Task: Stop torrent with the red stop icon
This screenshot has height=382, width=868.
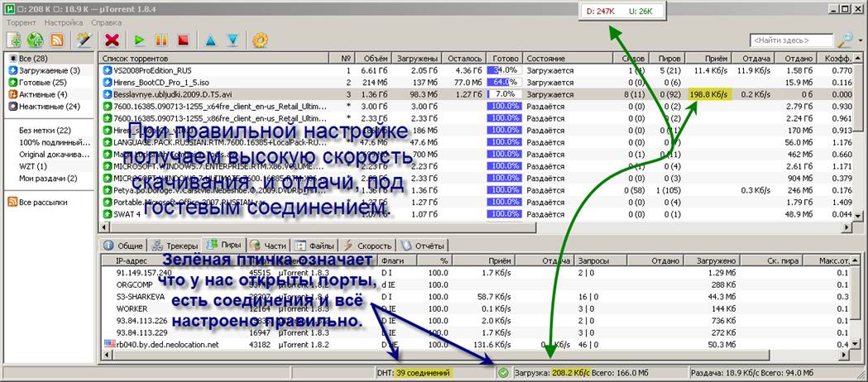Action: [x=183, y=40]
